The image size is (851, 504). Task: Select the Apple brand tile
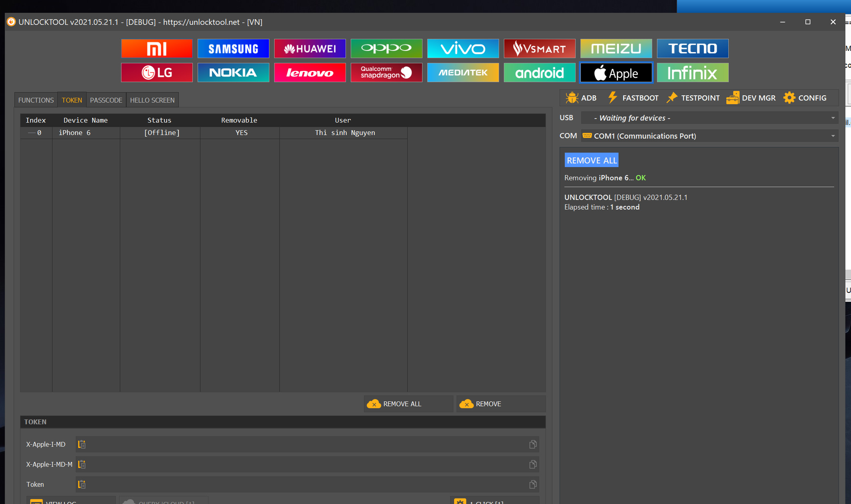point(616,73)
